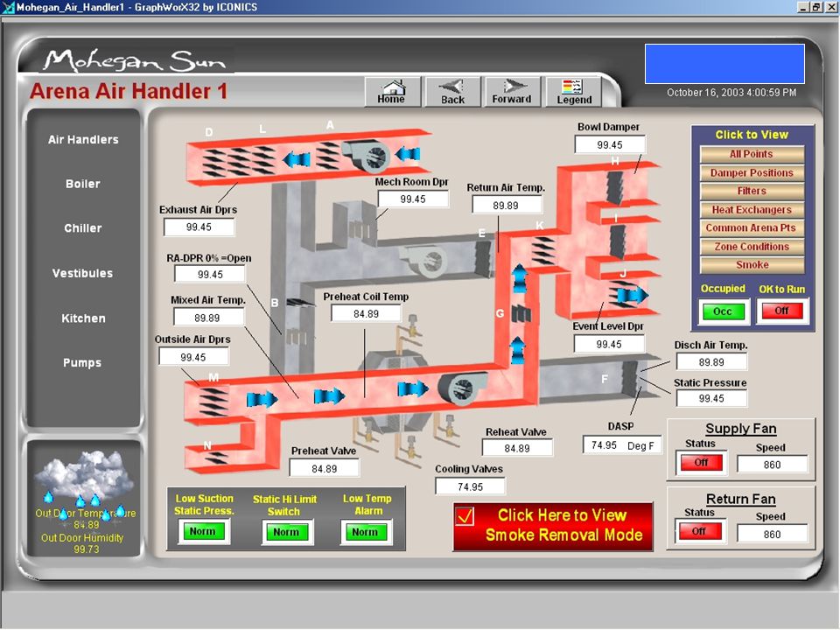Screen dimensions: 840x630
Task: Select Kitchen in the side menu
Action: [83, 318]
